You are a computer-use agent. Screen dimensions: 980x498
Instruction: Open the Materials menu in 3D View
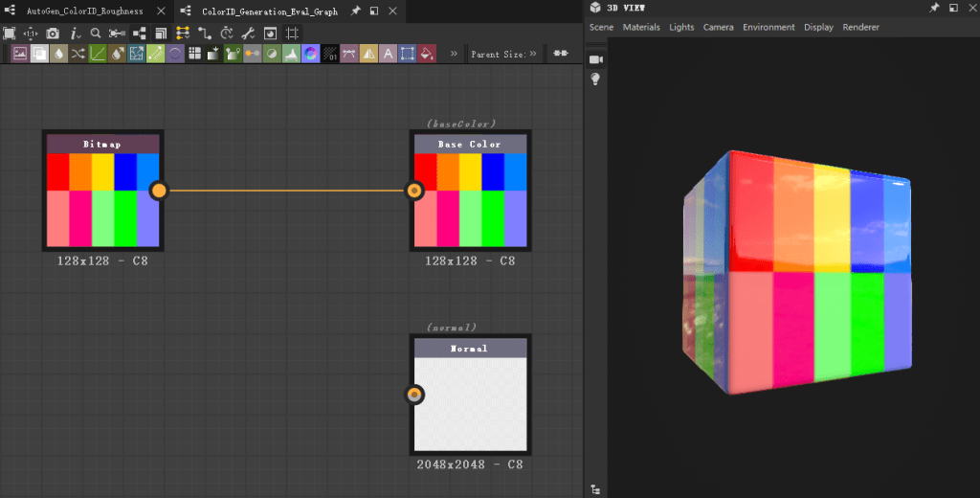pyautogui.click(x=641, y=27)
